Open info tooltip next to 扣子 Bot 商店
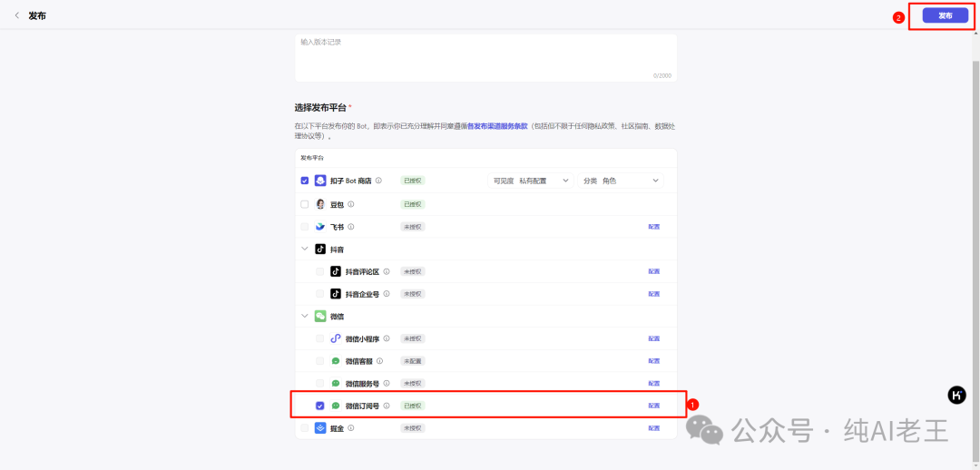This screenshot has width=980, height=470. point(378,181)
